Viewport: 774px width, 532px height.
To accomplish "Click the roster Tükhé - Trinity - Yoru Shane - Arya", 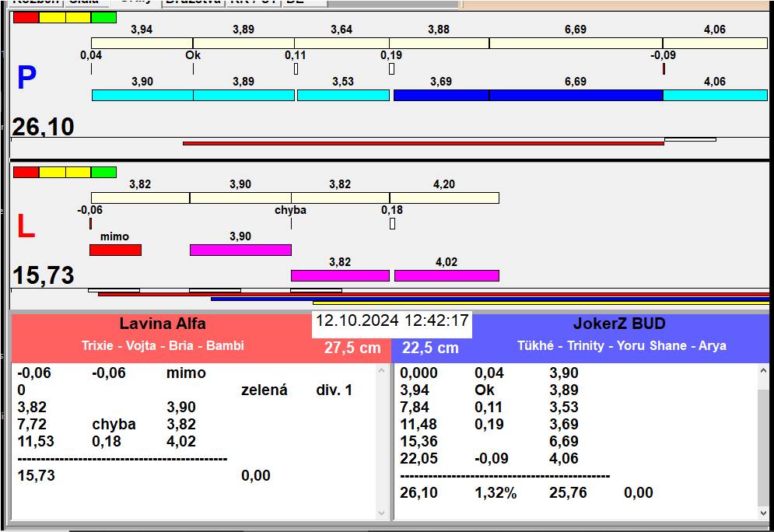I will (x=622, y=345).
